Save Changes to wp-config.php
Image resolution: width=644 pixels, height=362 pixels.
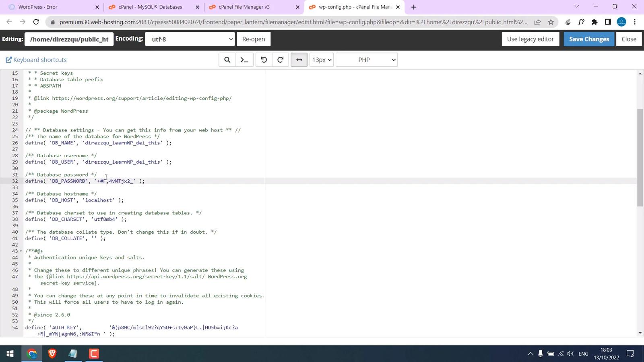pos(589,39)
